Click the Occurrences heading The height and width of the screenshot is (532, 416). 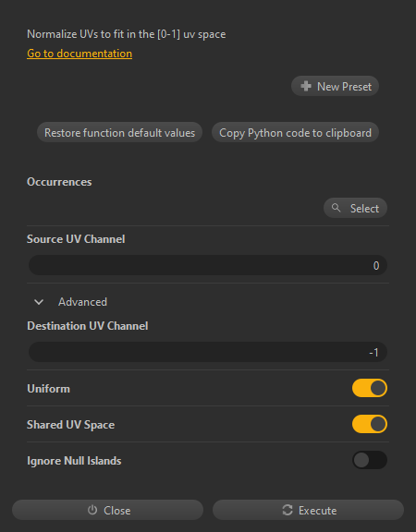[59, 182]
